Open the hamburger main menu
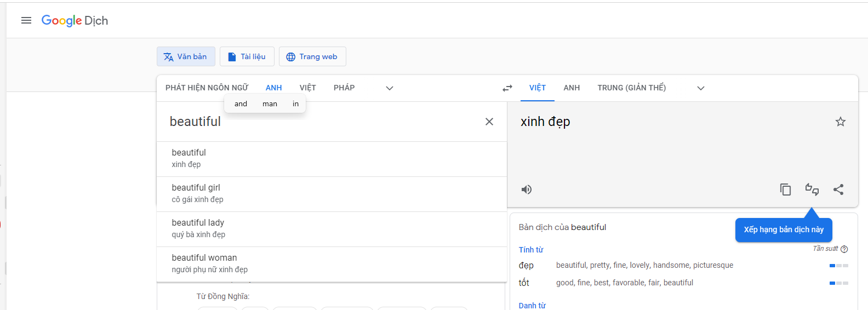868x310 pixels. coord(26,20)
